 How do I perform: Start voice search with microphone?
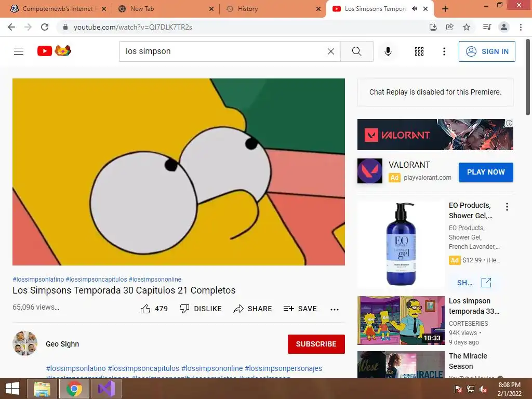pos(388,51)
